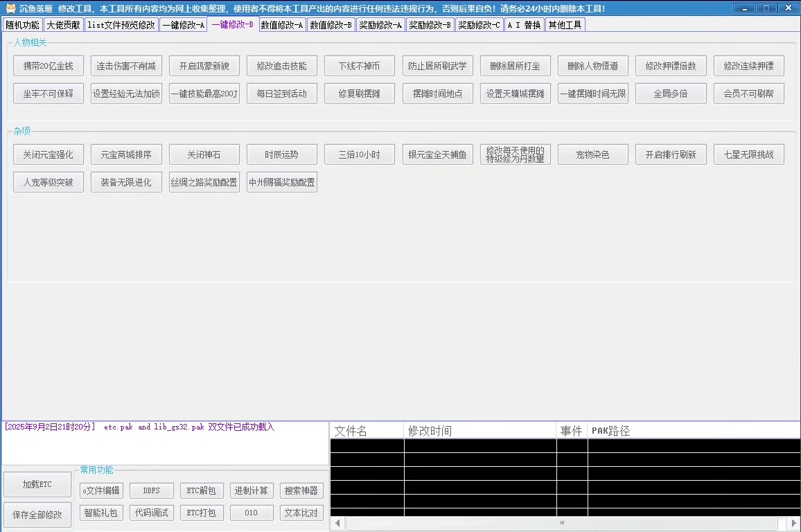Click the 删除人物悟道 button

(x=593, y=66)
